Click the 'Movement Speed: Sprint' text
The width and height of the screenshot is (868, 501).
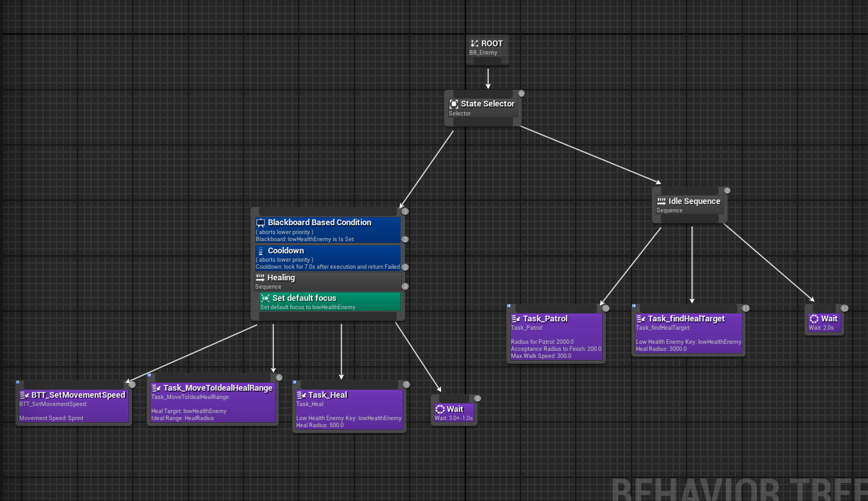pos(51,418)
